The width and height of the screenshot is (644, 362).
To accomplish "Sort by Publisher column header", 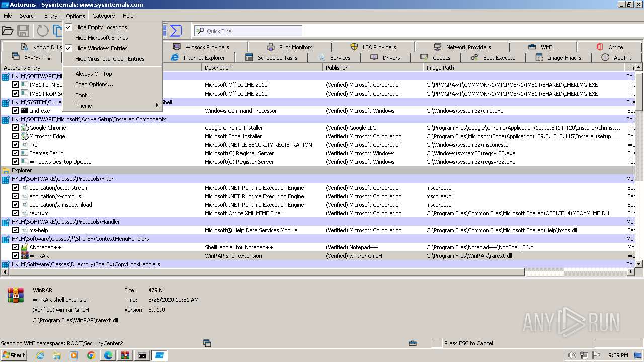I will (x=373, y=68).
